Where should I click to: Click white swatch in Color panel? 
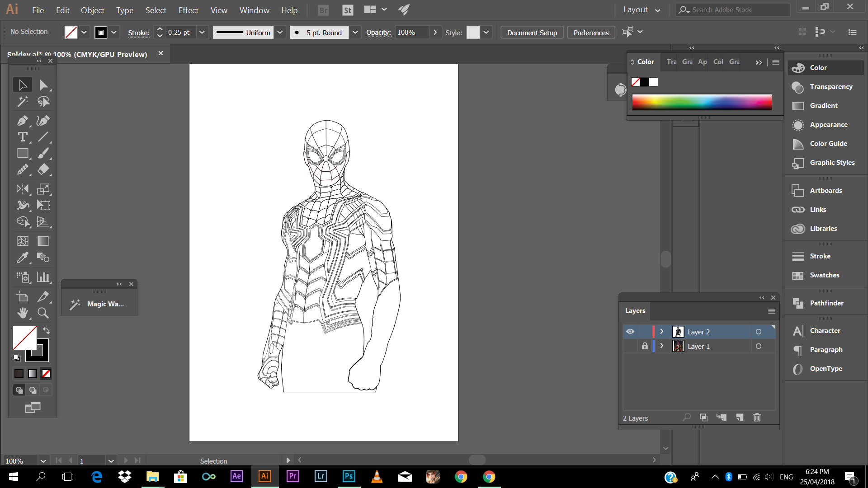[653, 82]
